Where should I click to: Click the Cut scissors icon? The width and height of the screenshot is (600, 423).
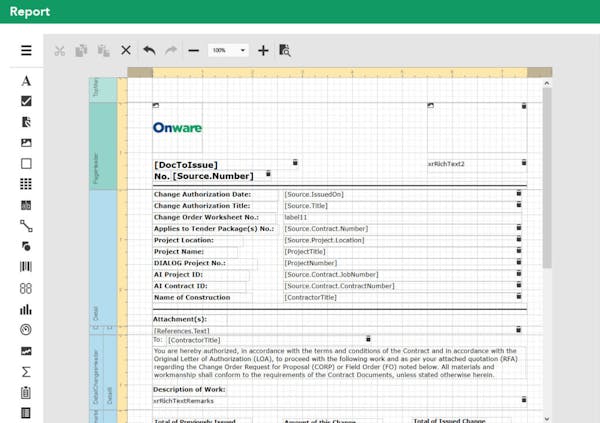point(60,51)
